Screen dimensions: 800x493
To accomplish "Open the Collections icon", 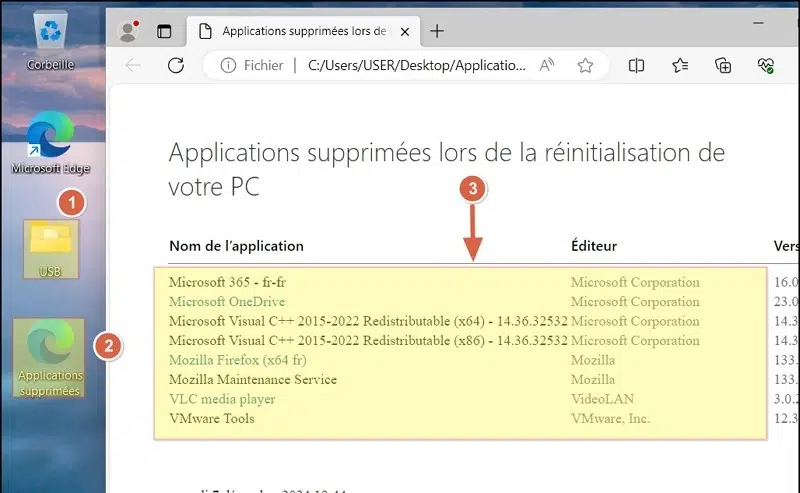I will point(723,65).
